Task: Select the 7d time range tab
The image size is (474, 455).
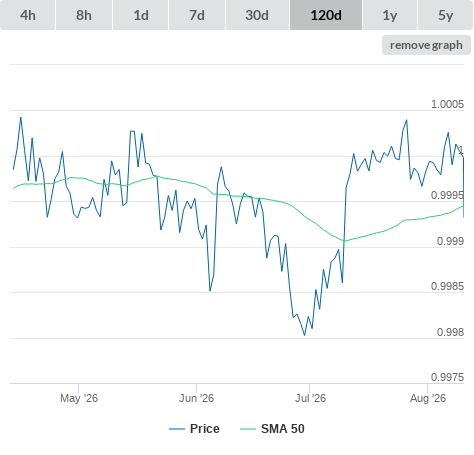Action: click(x=197, y=15)
